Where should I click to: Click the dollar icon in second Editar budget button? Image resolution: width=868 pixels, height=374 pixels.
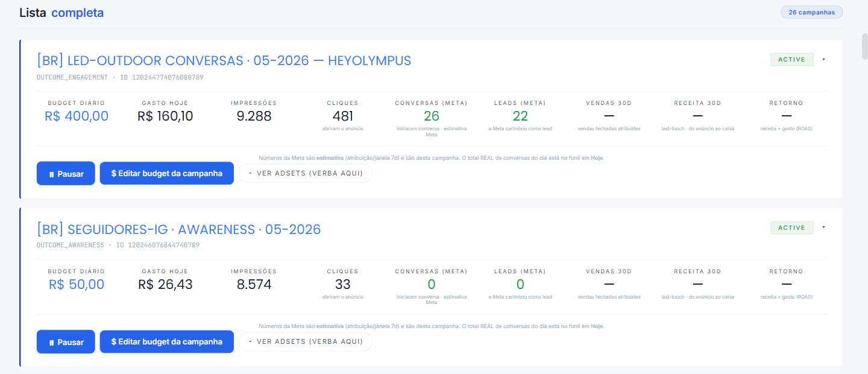coord(114,341)
